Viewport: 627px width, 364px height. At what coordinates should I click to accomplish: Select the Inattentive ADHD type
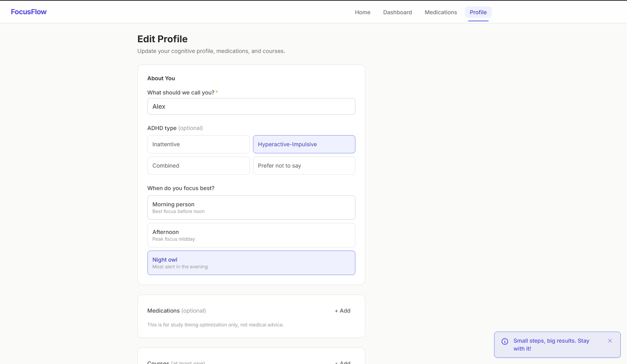198,144
